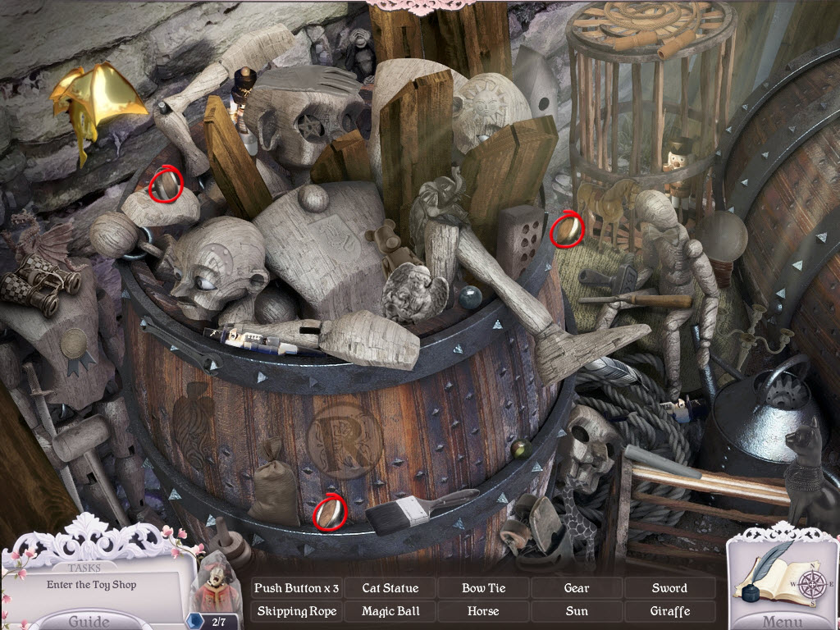Viewport: 840px width, 630px height.
Task: Click the pentagram on the wooden mask
Action: [311, 129]
